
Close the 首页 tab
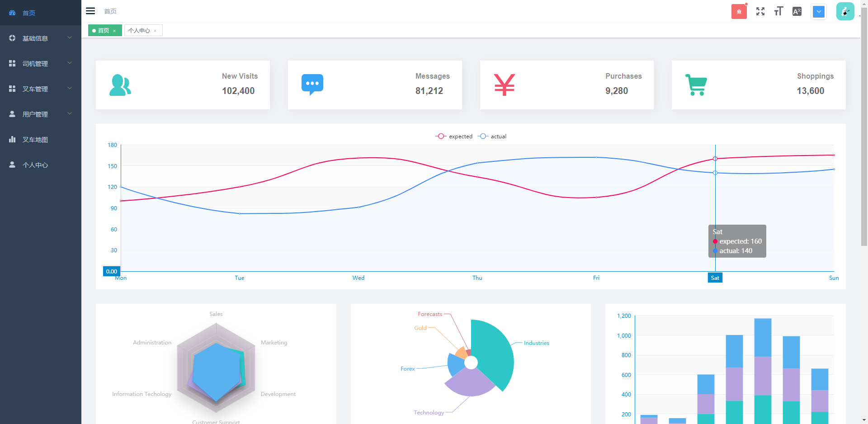[114, 31]
